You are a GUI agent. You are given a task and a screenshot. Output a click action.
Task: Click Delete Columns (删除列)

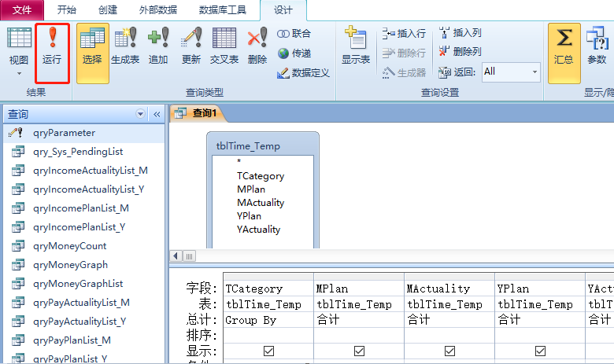(460, 51)
